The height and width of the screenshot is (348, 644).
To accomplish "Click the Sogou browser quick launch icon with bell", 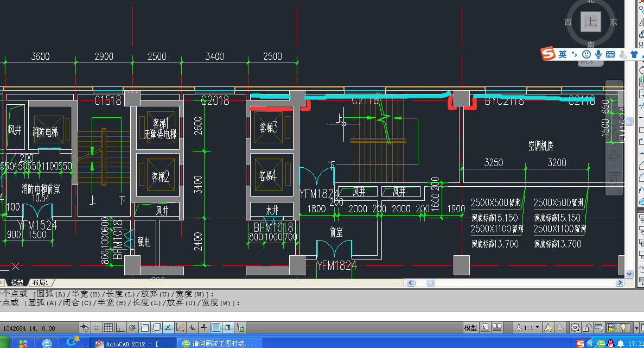I will (72, 342).
